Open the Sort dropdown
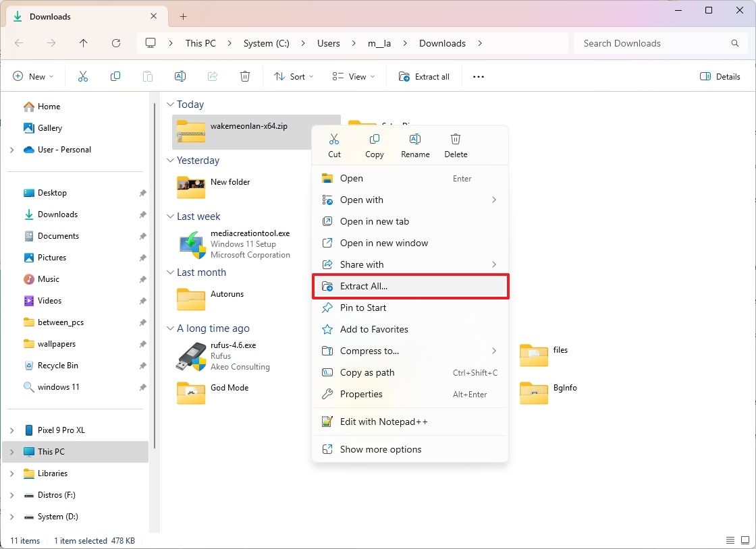This screenshot has width=756, height=549. [293, 76]
